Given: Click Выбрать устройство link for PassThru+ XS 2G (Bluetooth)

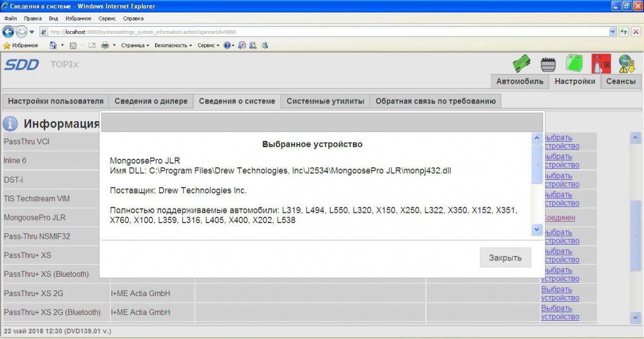Looking at the screenshot, I should 560,312.
